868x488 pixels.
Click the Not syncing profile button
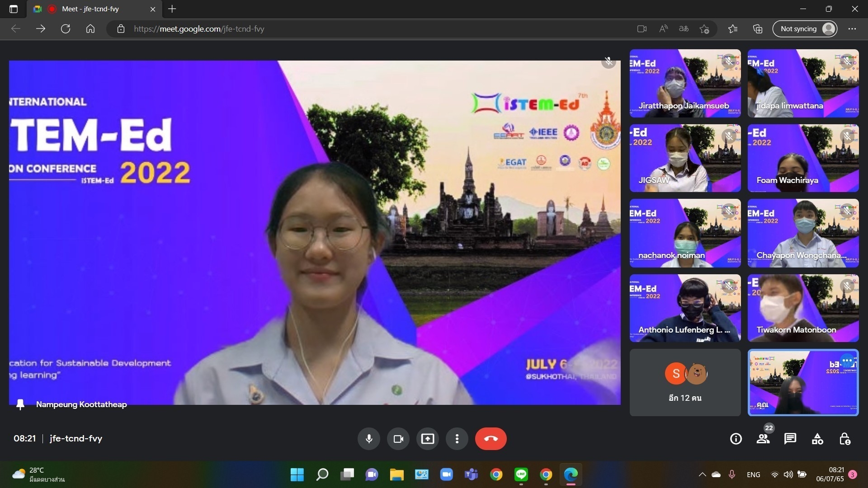(x=805, y=29)
